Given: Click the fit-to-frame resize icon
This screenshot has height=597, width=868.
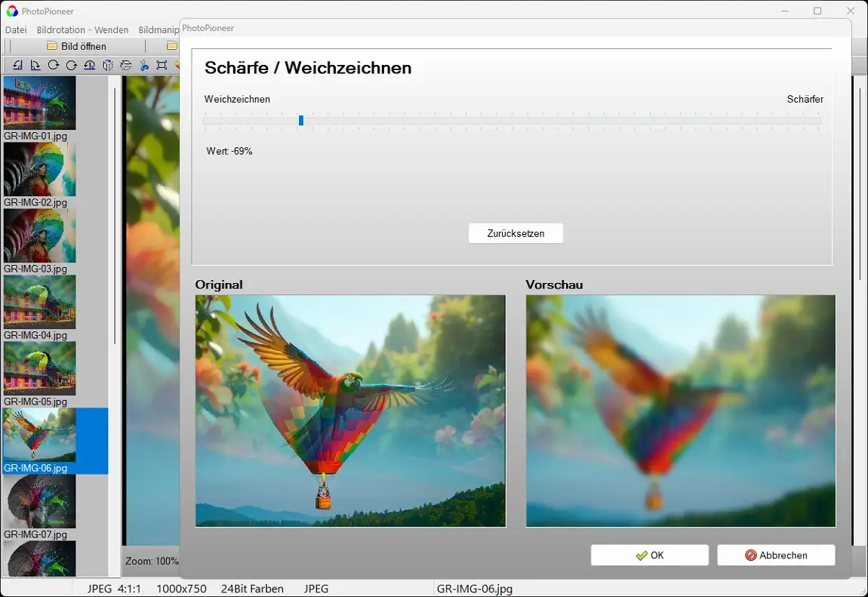Looking at the screenshot, I should click(x=162, y=66).
